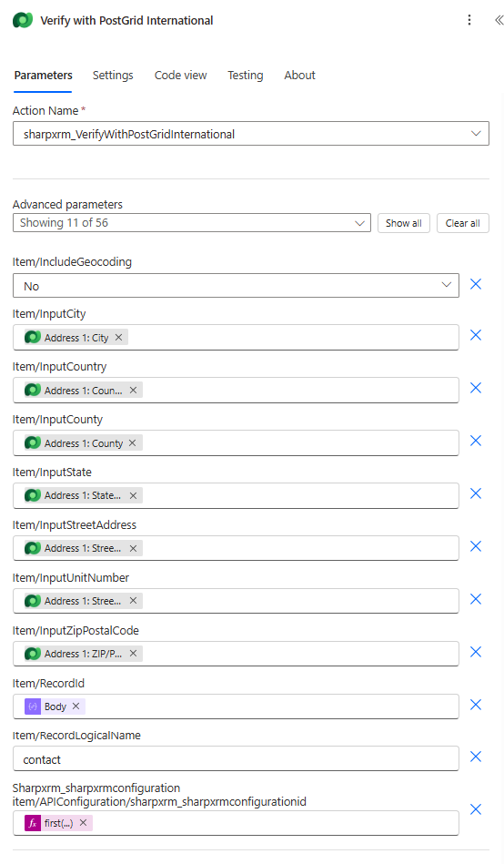Remove the Item/InputZipPostalCode parameter
The image size is (504, 864).
pyautogui.click(x=476, y=653)
